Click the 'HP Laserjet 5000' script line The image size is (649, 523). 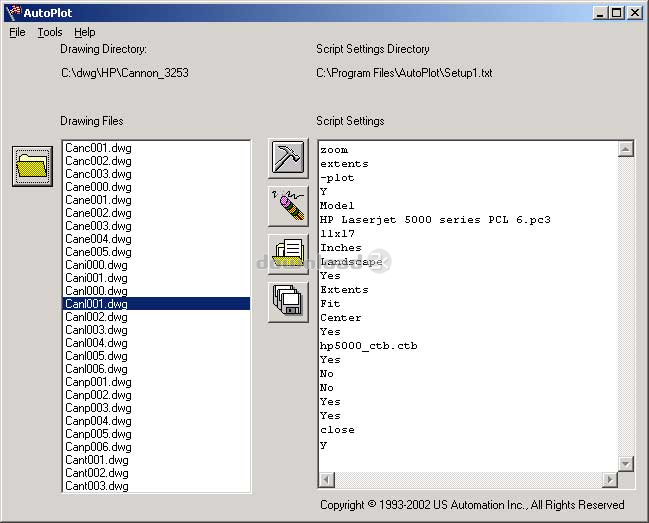click(x=435, y=220)
